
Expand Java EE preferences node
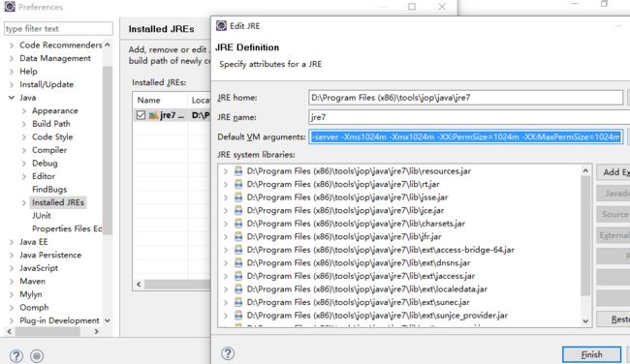click(x=12, y=242)
